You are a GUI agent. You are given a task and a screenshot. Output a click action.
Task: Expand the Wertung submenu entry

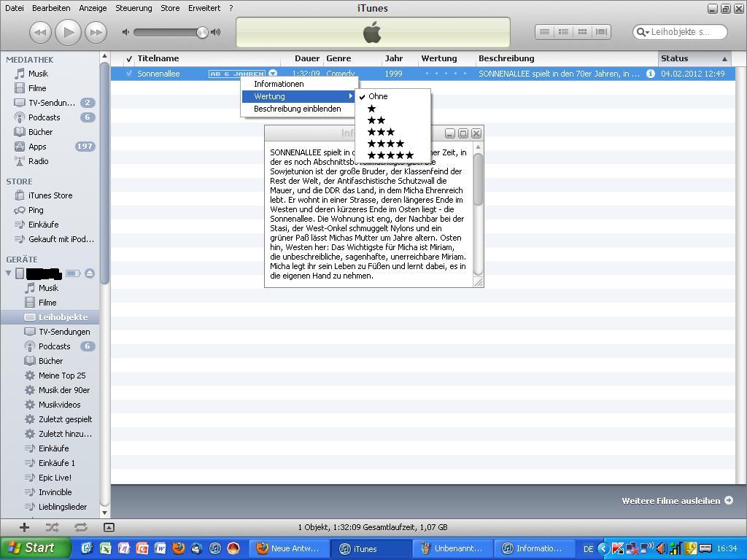tap(298, 96)
